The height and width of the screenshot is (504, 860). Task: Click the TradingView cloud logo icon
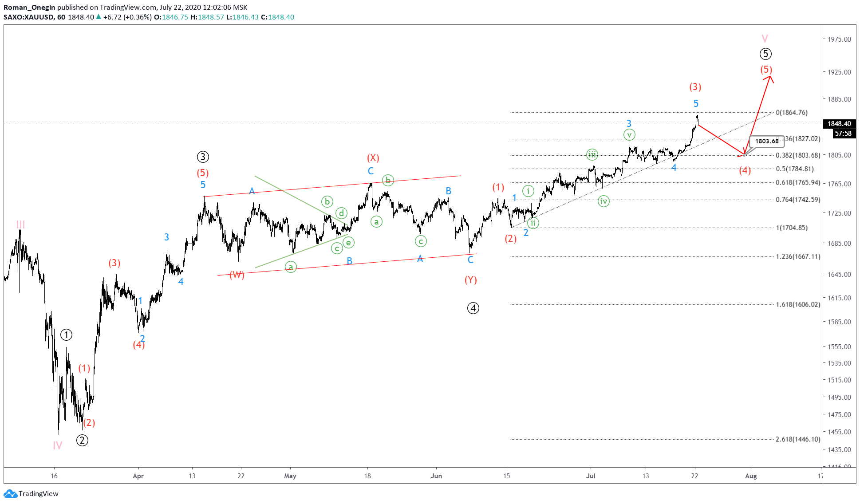click(10, 493)
